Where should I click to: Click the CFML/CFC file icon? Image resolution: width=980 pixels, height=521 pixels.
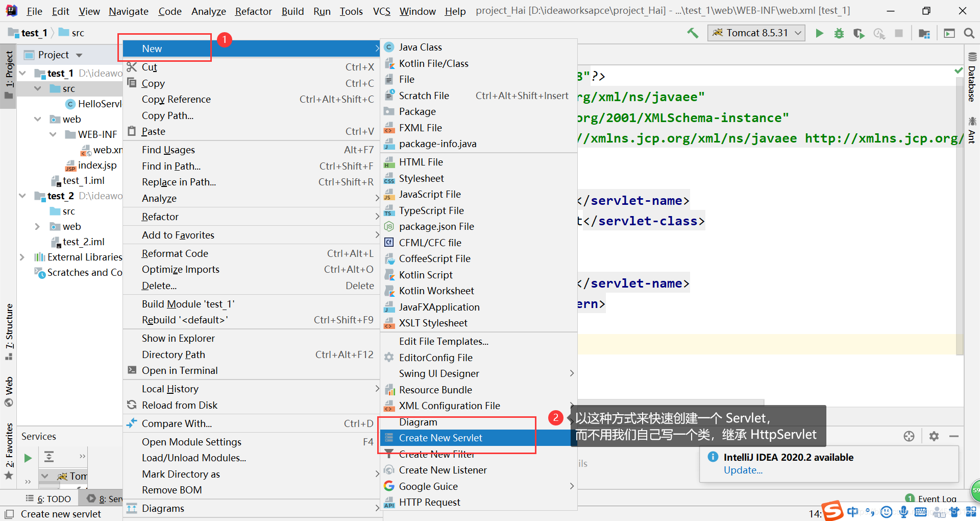(x=389, y=243)
